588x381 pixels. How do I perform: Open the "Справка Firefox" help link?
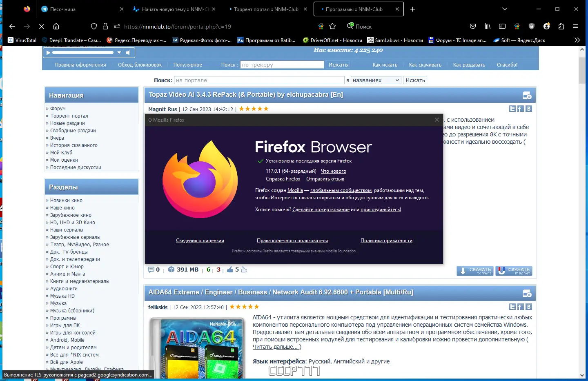click(283, 179)
